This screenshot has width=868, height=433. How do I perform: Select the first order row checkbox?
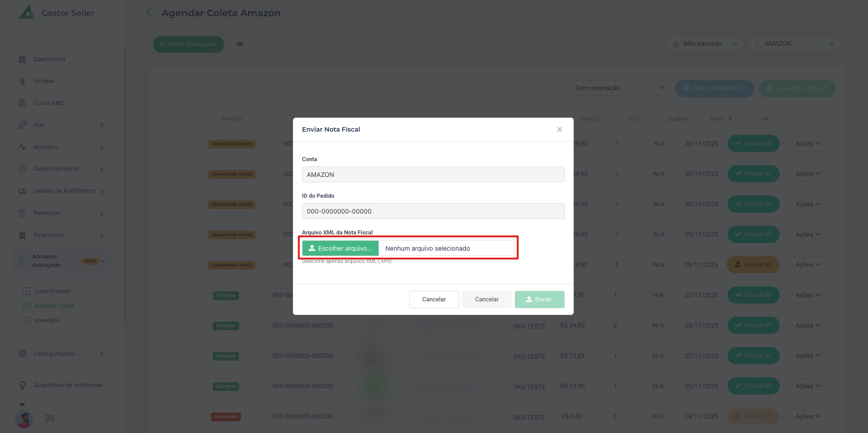click(180, 143)
